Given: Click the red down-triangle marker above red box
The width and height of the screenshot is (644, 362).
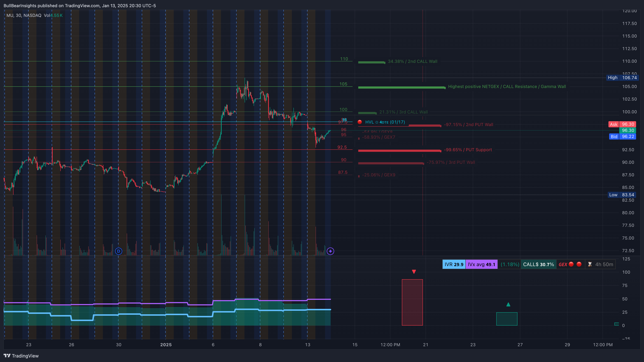Looking at the screenshot, I should [x=414, y=272].
